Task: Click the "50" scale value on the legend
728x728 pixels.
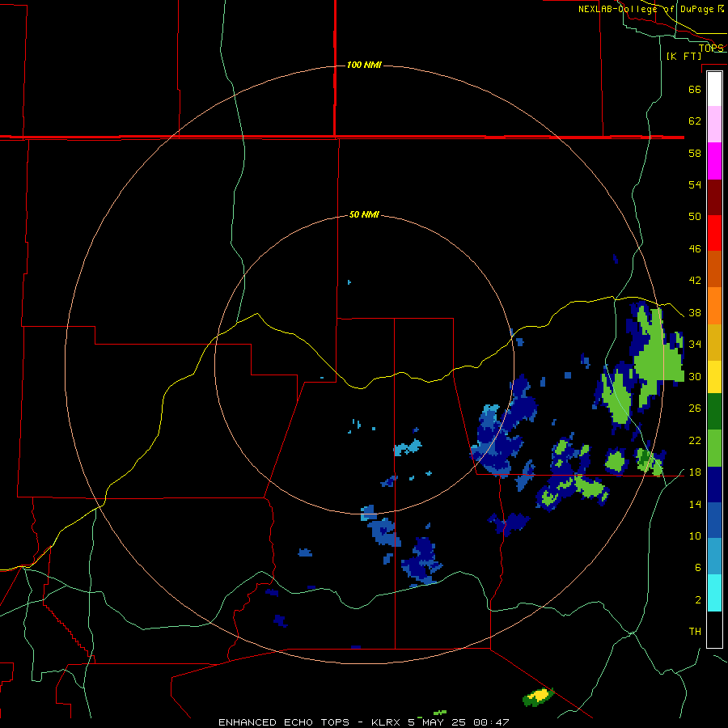Action: (x=695, y=217)
